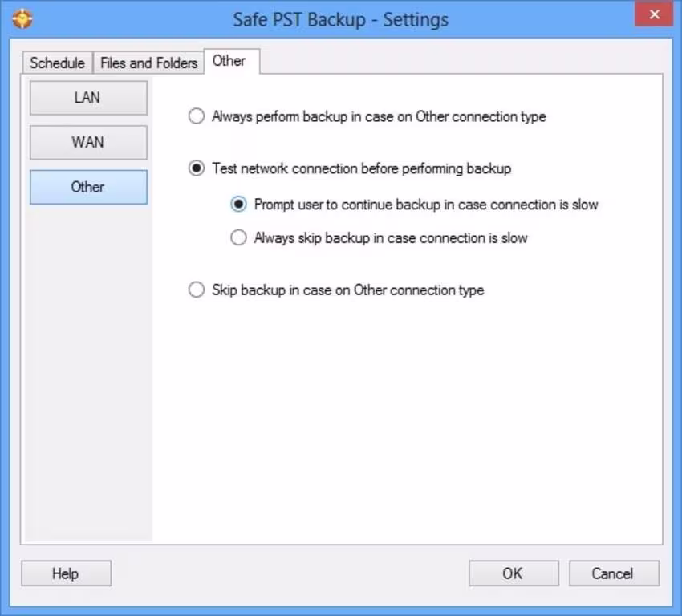Select the Other connection type side button
This screenshot has height=616, width=682.
88,187
